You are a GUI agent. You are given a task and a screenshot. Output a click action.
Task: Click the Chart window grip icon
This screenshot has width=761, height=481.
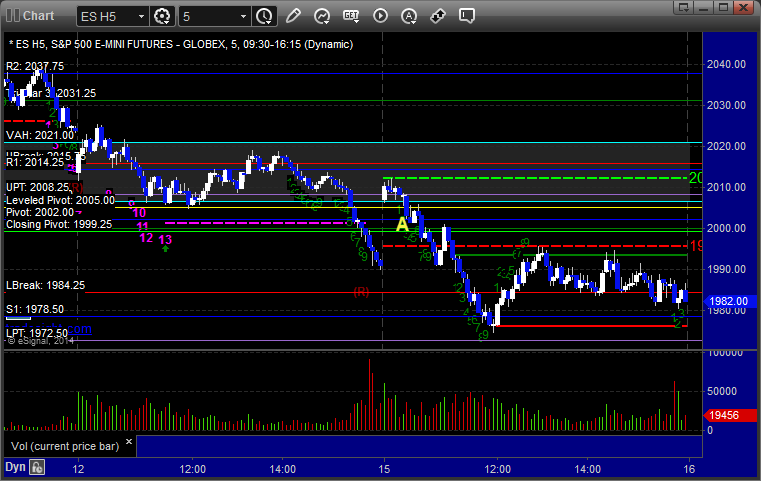(13, 16)
